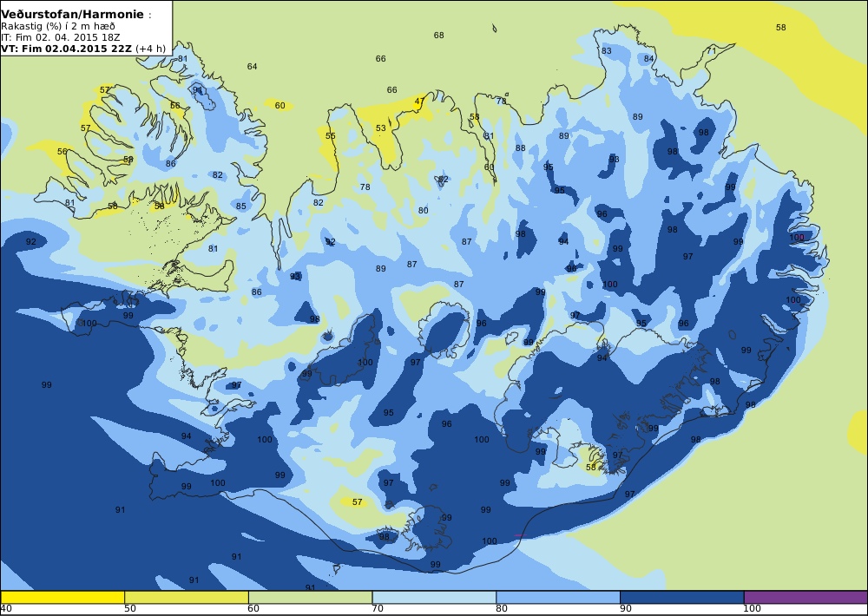This screenshot has height=616, width=868.
Task: Click the humidity value 83 on the map
Action: click(607, 51)
